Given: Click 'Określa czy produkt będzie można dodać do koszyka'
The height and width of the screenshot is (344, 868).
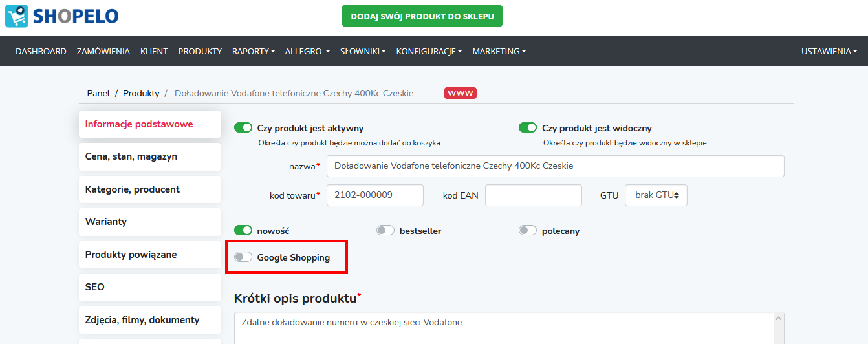Looking at the screenshot, I should click(349, 143).
